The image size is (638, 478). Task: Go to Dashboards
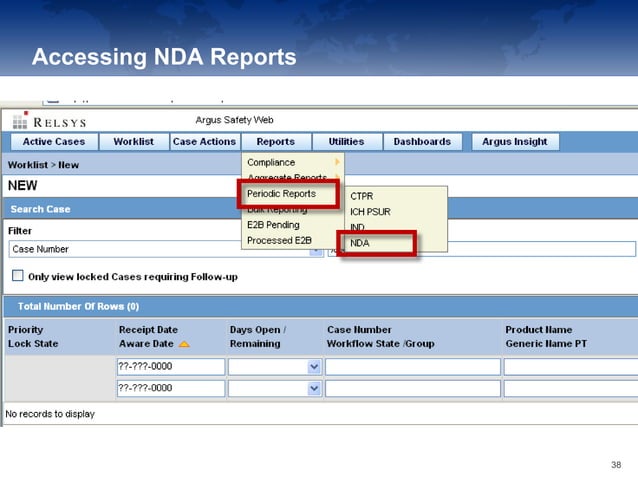coord(422,142)
